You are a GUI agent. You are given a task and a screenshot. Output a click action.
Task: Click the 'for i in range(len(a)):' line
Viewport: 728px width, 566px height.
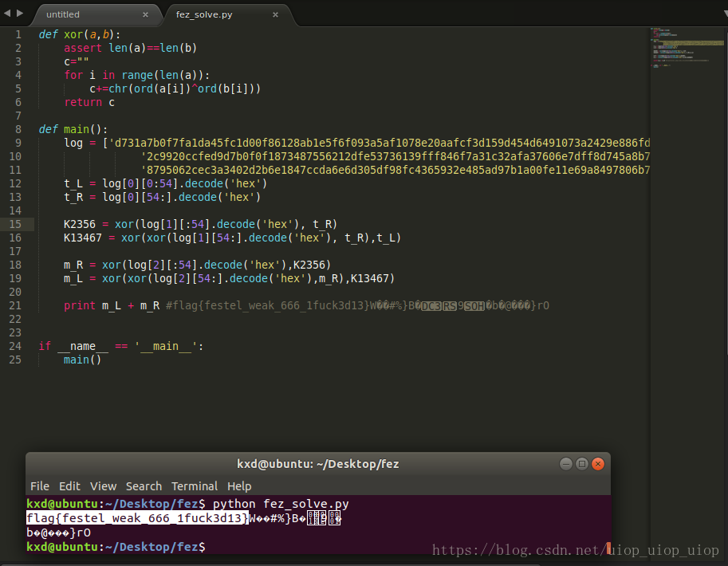pos(137,75)
